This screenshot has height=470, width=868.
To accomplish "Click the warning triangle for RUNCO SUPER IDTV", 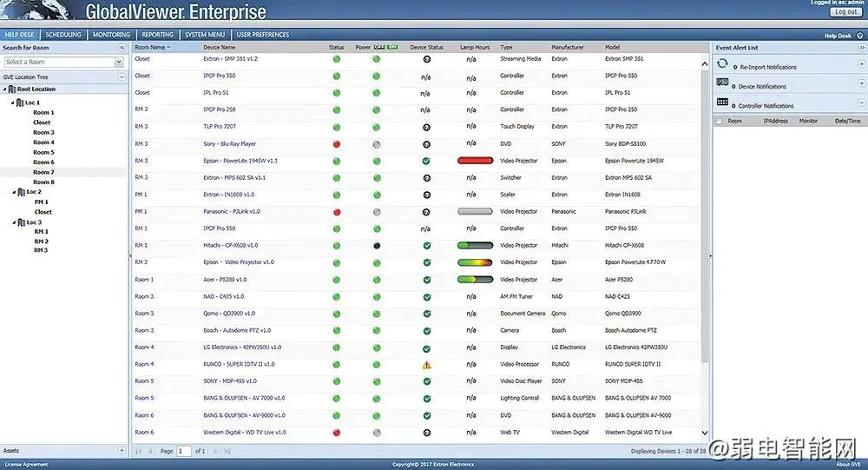I will [x=426, y=365].
